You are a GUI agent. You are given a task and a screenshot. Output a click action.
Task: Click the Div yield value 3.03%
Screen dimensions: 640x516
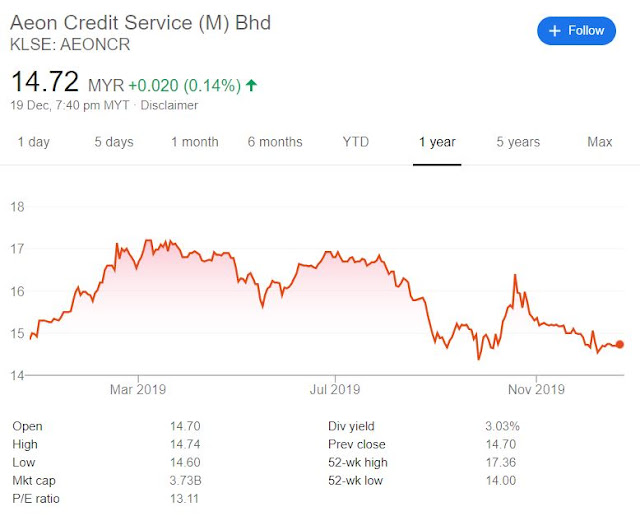pyautogui.click(x=502, y=426)
